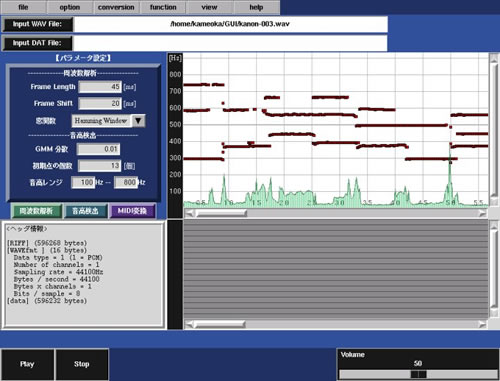Click the purple MIDI conversion button
The height and width of the screenshot is (381, 500).
[x=132, y=211]
